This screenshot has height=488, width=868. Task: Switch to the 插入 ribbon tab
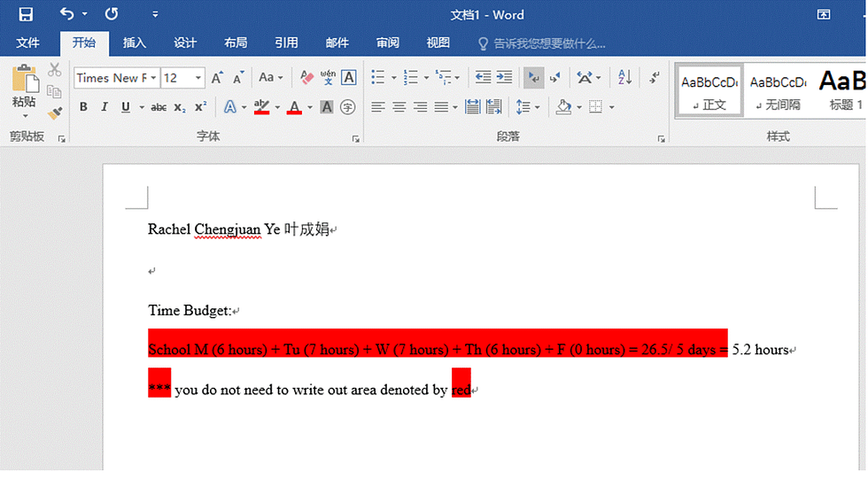click(135, 43)
